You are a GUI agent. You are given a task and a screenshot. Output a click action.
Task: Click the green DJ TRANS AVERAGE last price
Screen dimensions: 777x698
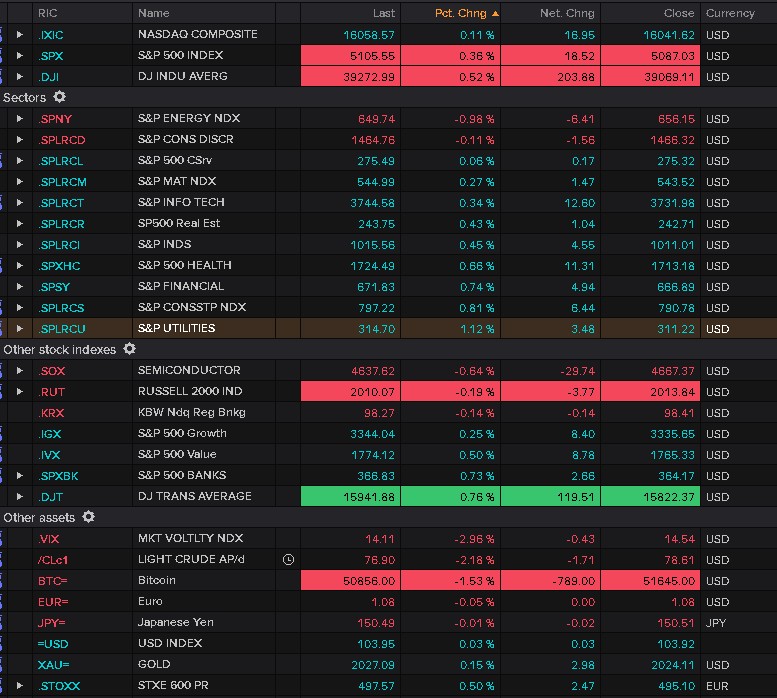tap(350, 496)
